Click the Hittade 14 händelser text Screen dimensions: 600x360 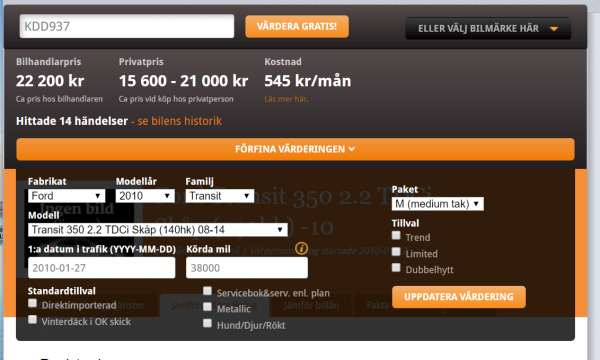click(72, 121)
